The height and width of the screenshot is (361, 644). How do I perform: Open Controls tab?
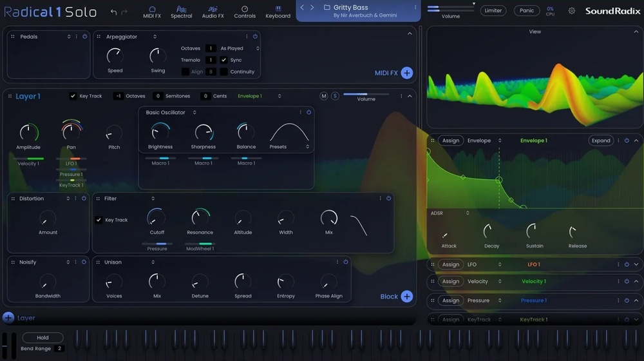(245, 12)
